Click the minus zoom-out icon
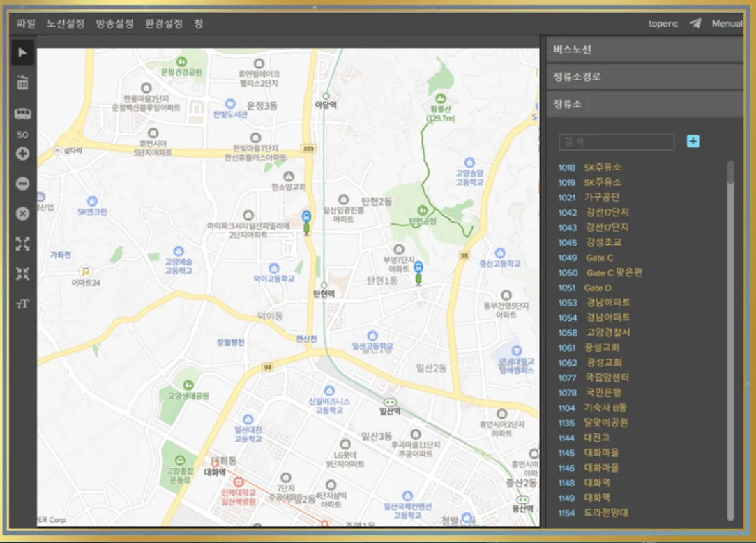Image resolution: width=756 pixels, height=543 pixels. coord(22,183)
